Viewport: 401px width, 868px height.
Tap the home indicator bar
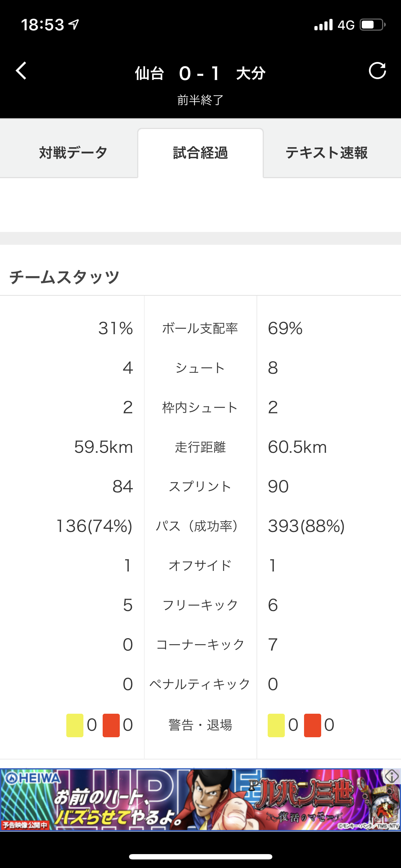coord(200,857)
